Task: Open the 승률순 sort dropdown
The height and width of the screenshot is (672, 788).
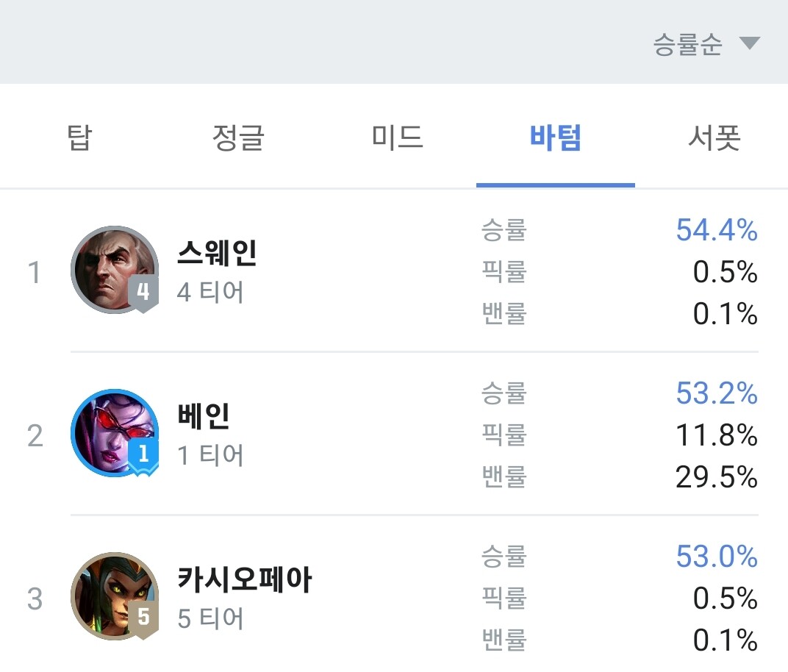Action: tap(706, 43)
